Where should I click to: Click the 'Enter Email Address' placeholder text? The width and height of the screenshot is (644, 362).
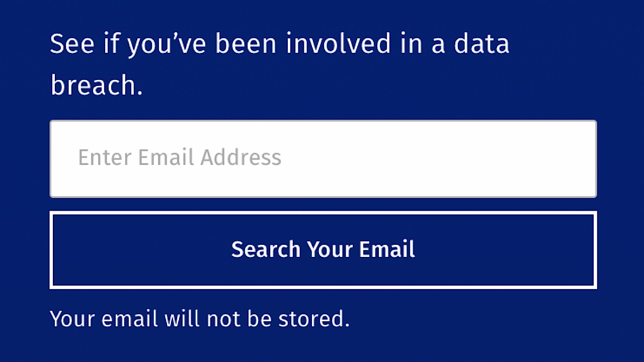[x=180, y=157]
